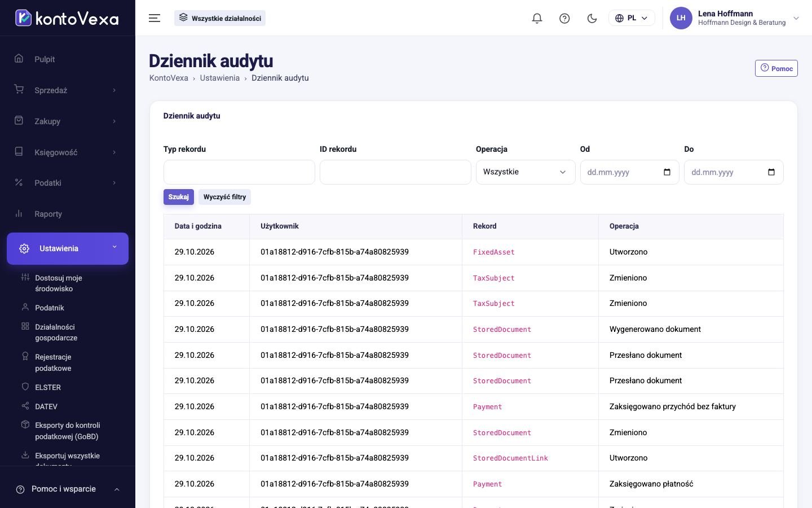Viewport: 812px width, 508px height.
Task: Click the Wyczyść filtry button
Action: pyautogui.click(x=224, y=197)
